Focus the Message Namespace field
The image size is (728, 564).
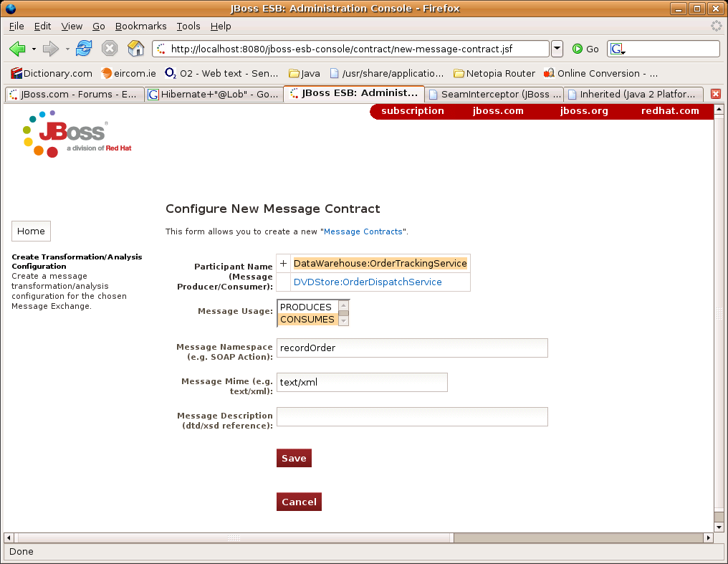(412, 348)
